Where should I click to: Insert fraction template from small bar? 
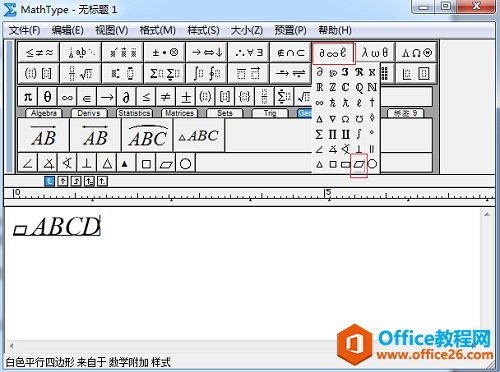pos(264,97)
